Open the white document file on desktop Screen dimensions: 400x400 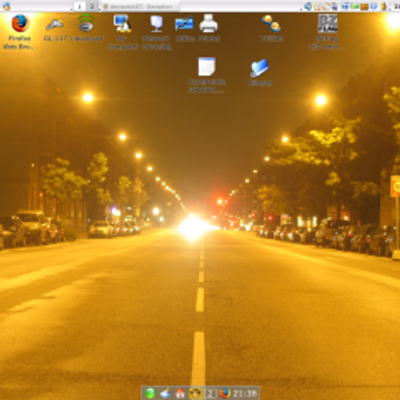[207, 67]
